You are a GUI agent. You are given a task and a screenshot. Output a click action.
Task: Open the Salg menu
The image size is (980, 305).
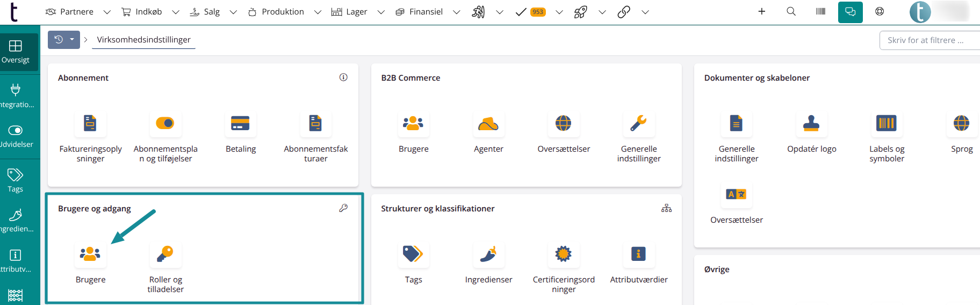click(205, 12)
